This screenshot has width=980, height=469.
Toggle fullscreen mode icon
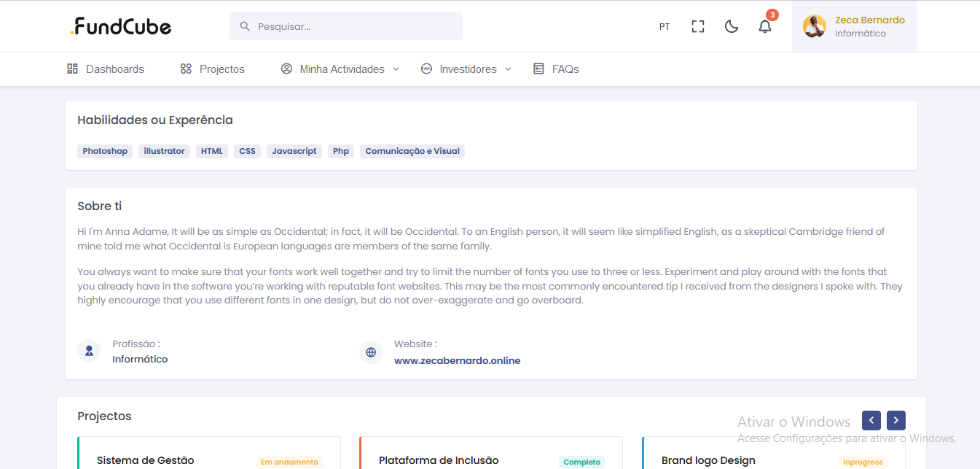click(x=697, y=27)
